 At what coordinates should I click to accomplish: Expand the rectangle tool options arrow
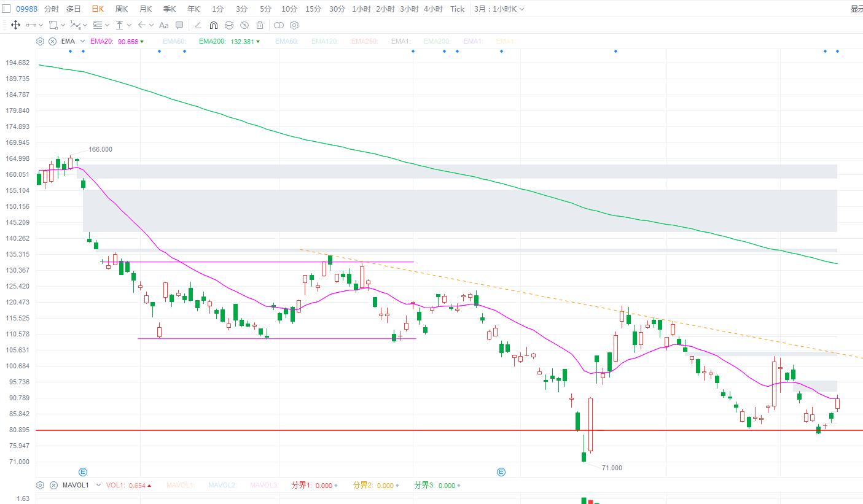click(x=63, y=25)
